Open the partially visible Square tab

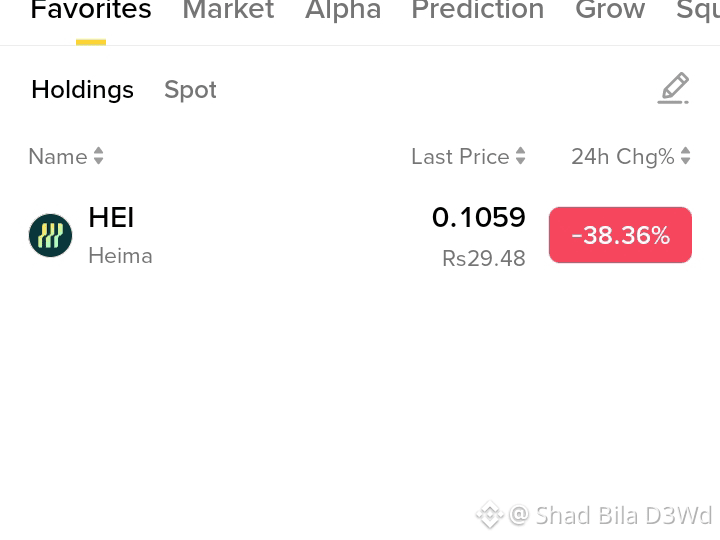698,9
